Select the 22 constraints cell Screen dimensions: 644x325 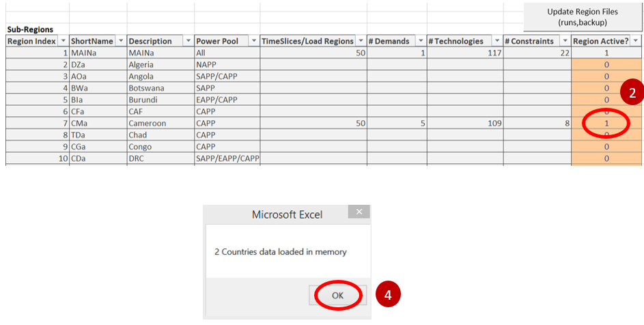coord(537,53)
